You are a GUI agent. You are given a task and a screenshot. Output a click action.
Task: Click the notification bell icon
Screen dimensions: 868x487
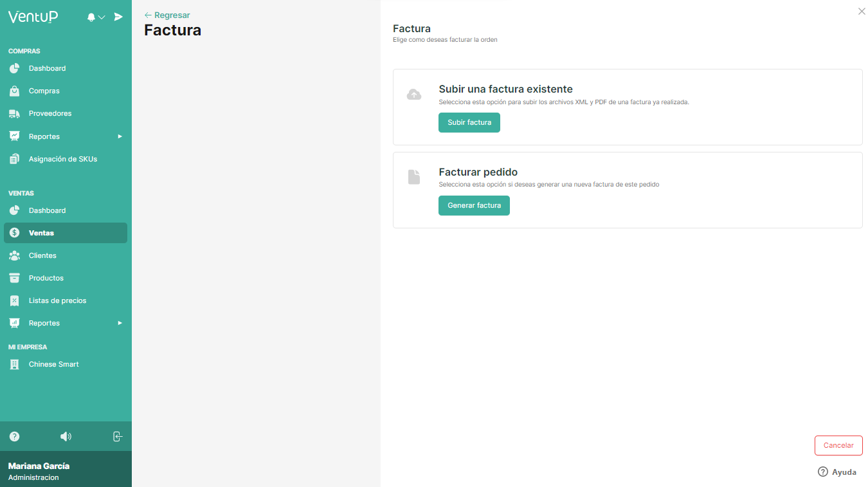tap(91, 17)
